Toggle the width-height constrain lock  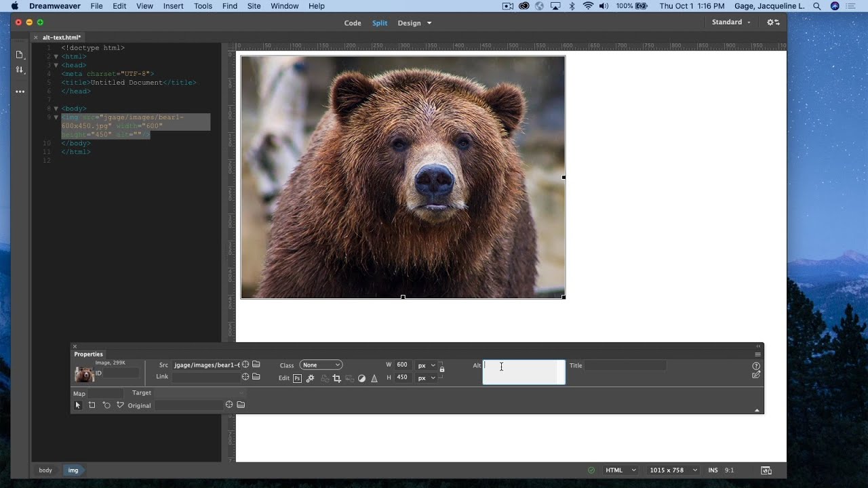[441, 369]
